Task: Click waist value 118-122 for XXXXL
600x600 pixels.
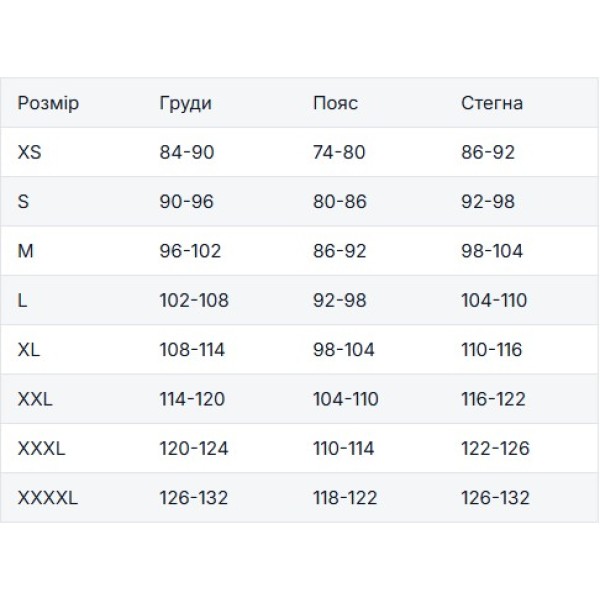Action: click(x=345, y=497)
